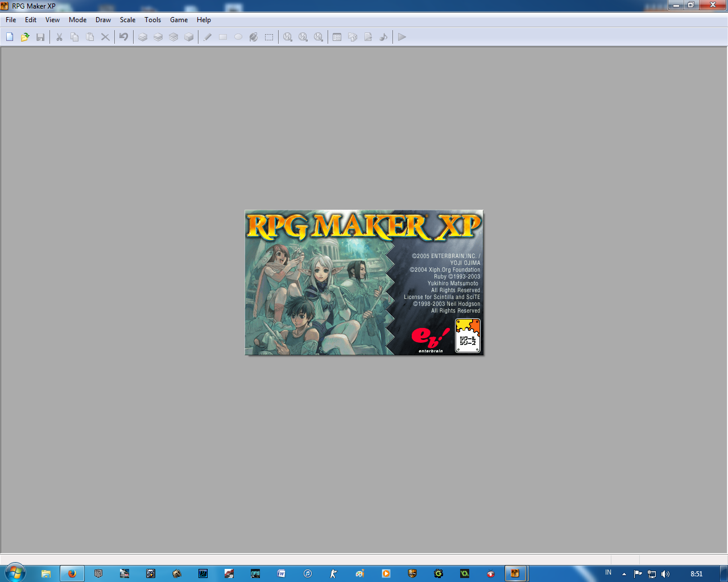Set map zoom scale to 1:4

318,37
